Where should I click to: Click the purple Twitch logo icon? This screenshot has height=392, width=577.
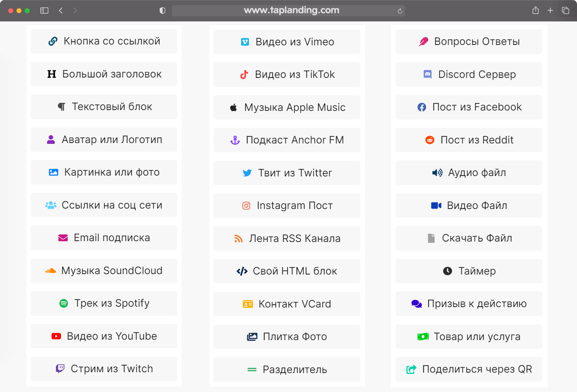point(60,369)
